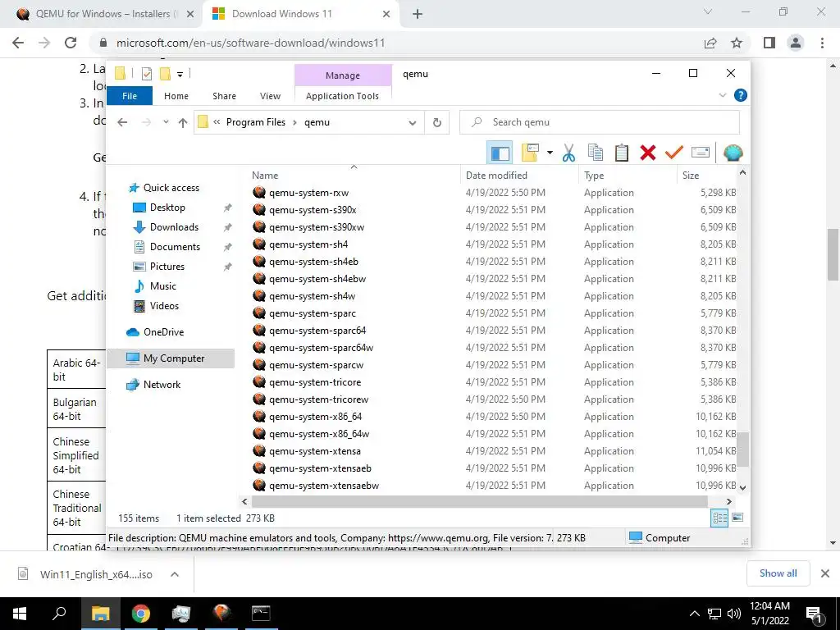The height and width of the screenshot is (630, 840).
Task: Click the Chrome share page icon
Action: click(x=710, y=43)
